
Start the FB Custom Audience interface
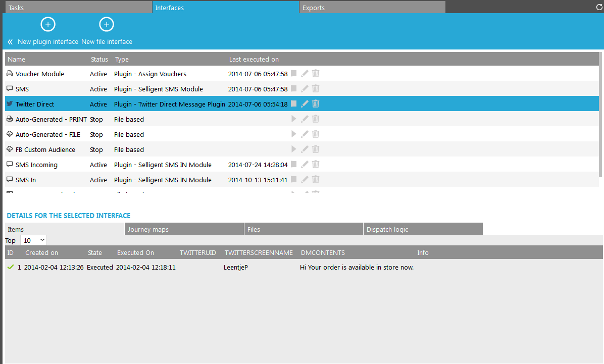(293, 149)
